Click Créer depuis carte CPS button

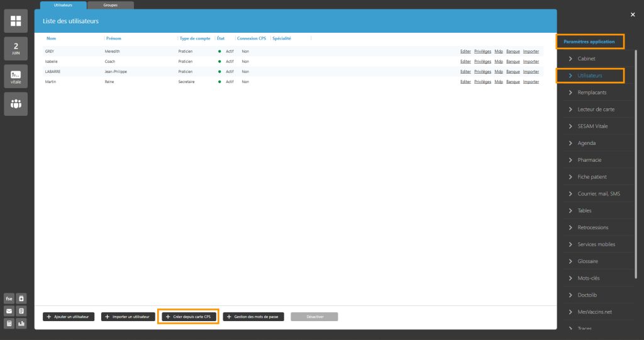(188, 316)
